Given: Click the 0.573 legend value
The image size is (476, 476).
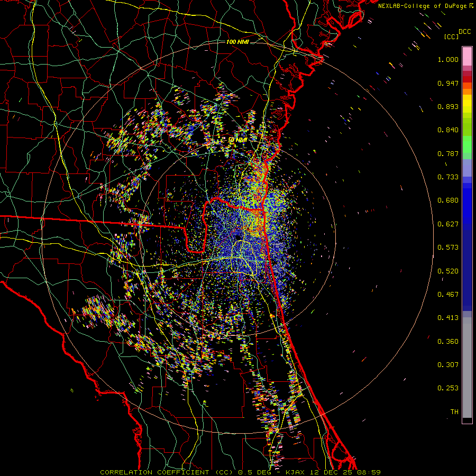Looking at the screenshot, I should tap(448, 248).
